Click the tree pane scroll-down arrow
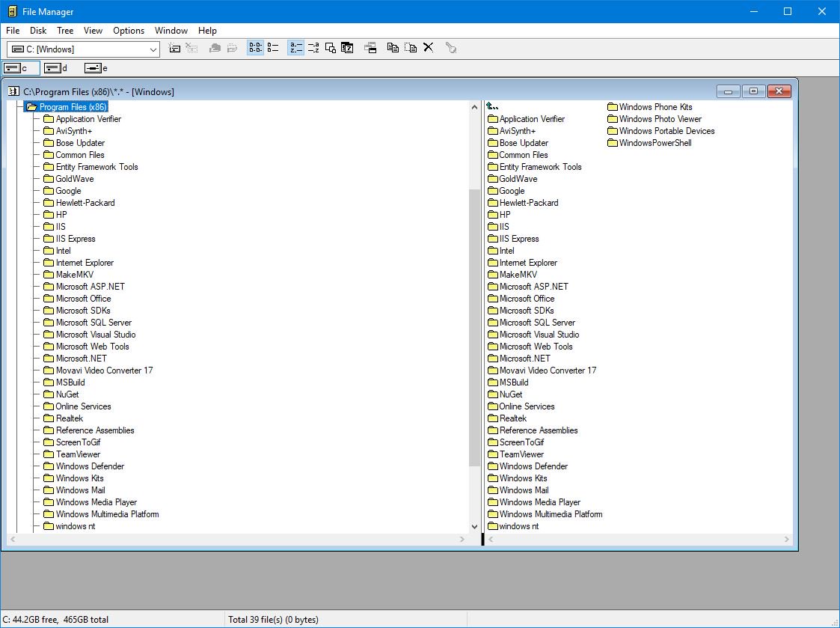This screenshot has width=840, height=628. (x=474, y=527)
